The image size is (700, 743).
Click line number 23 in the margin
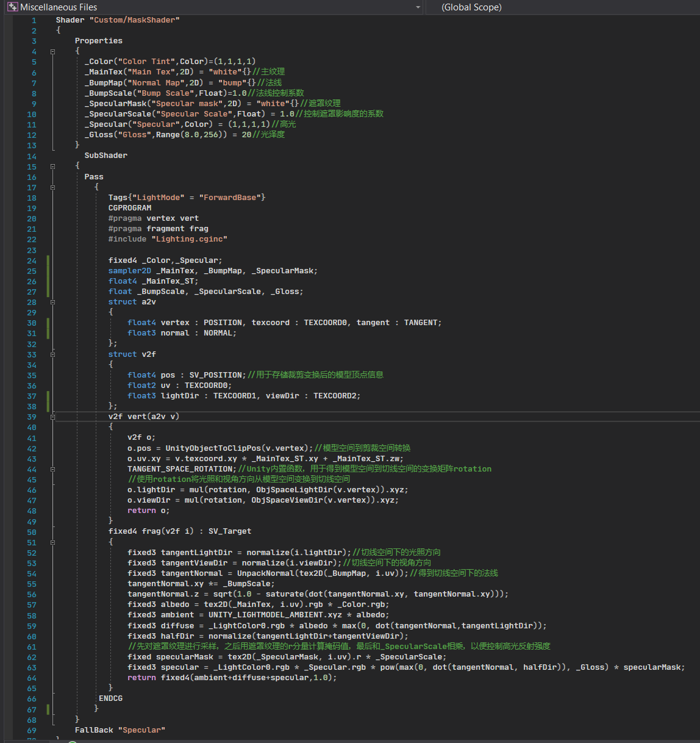pos(32,250)
